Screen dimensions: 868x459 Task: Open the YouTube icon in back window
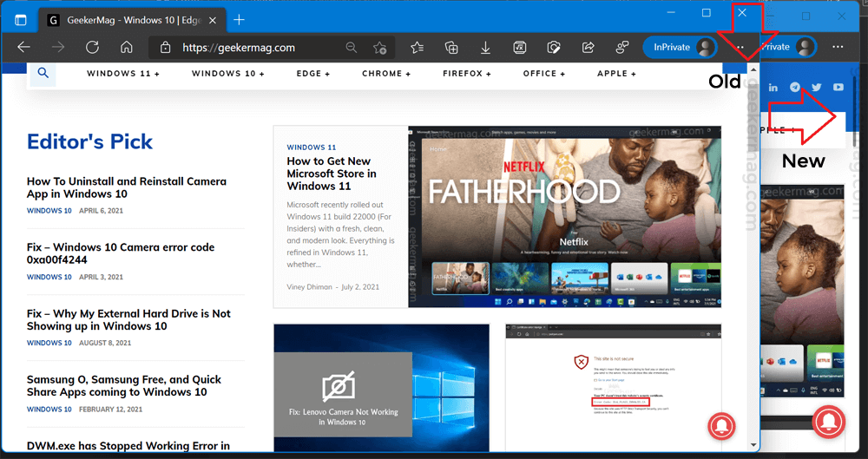point(838,88)
